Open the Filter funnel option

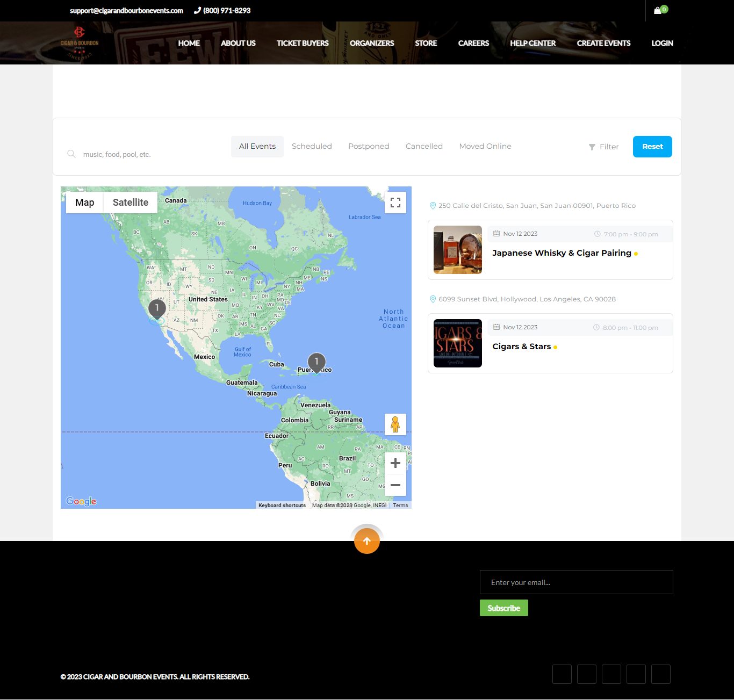604,147
